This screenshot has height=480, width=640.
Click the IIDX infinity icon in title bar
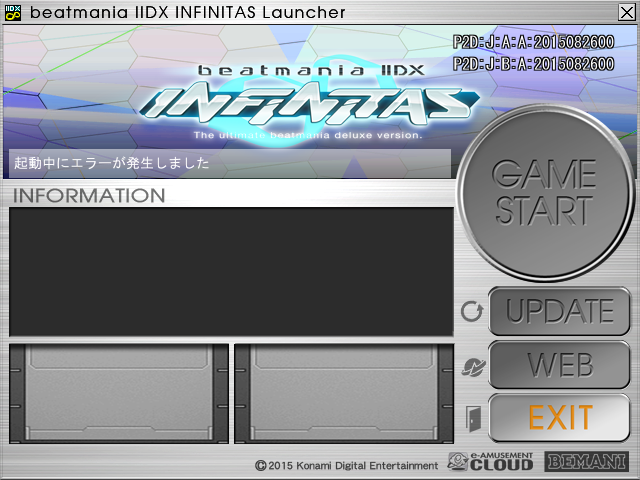(13, 13)
